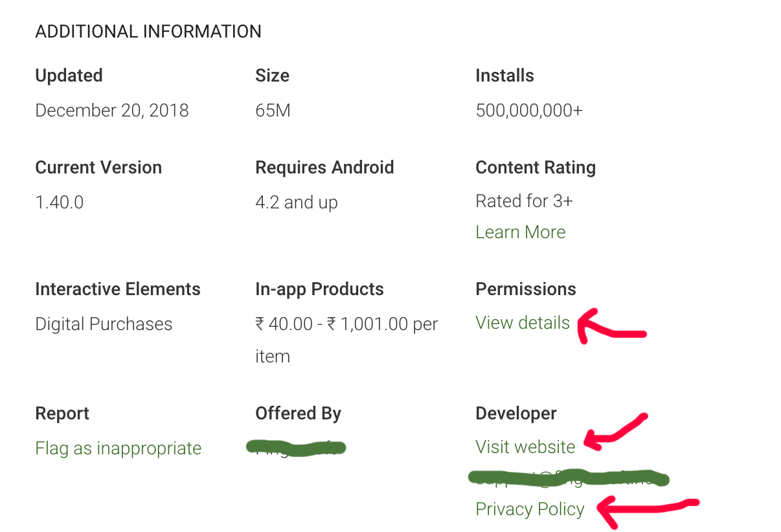
Task: Click the Permissions label
Action: (525, 289)
